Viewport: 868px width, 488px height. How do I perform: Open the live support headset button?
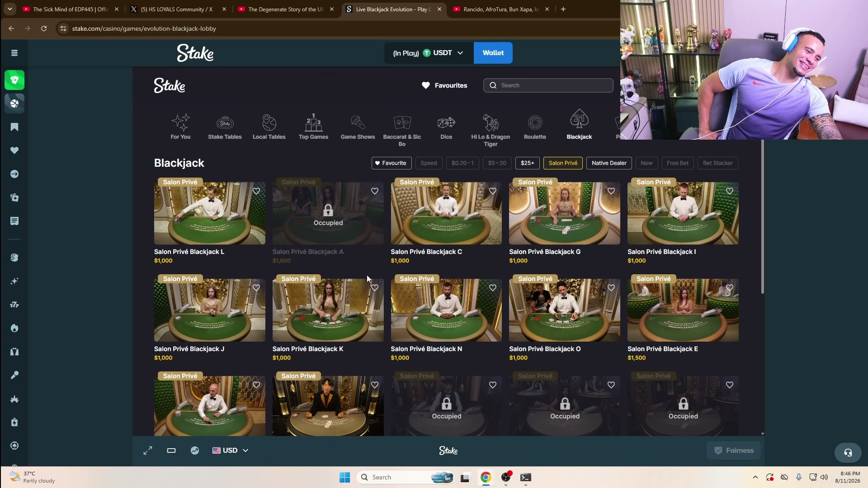(x=848, y=452)
